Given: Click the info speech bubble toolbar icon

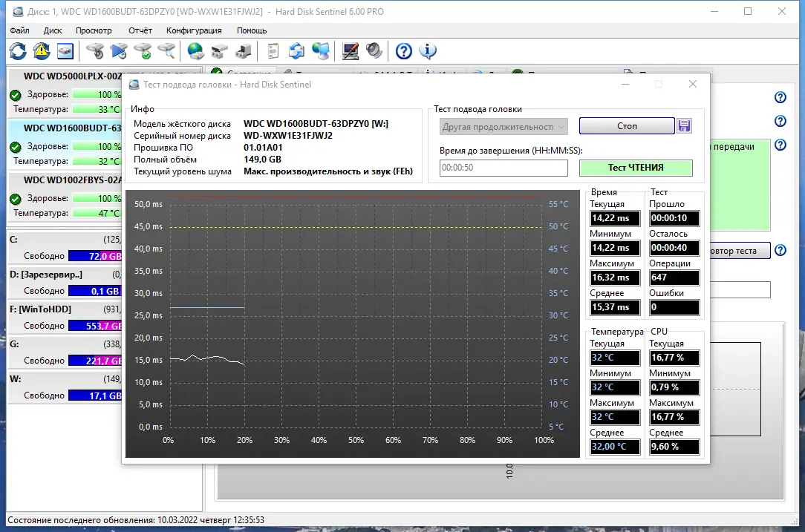Looking at the screenshot, I should coord(428,51).
